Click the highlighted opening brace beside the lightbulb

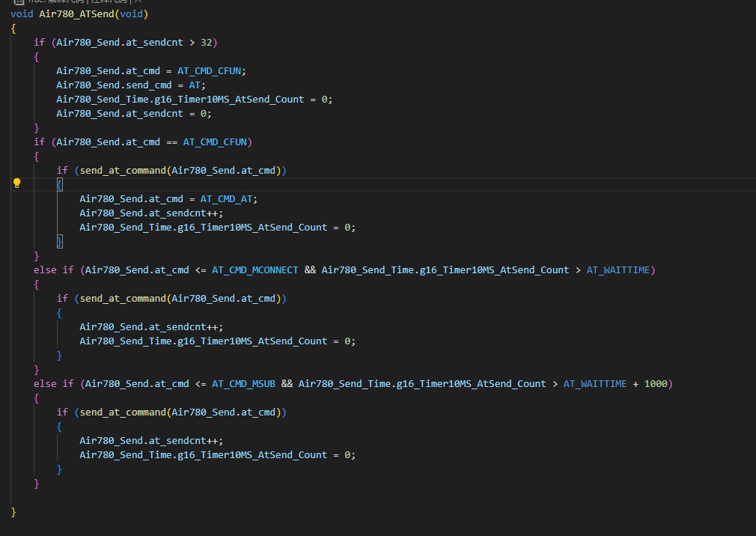(x=59, y=185)
